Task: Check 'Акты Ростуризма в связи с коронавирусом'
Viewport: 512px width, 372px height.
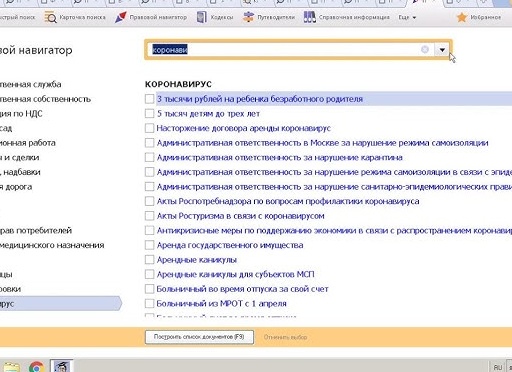Action: click(x=149, y=216)
